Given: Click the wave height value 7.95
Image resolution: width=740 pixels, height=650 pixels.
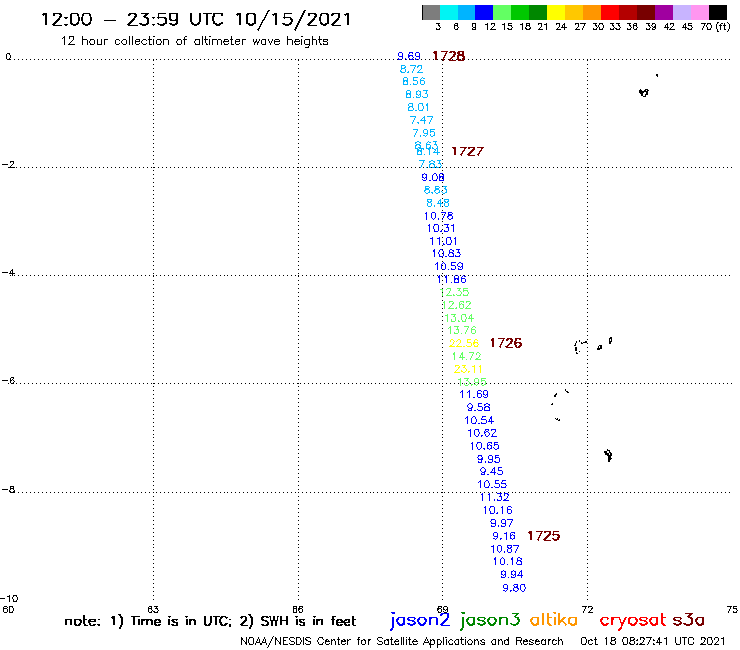Looking at the screenshot, I should point(424,133).
